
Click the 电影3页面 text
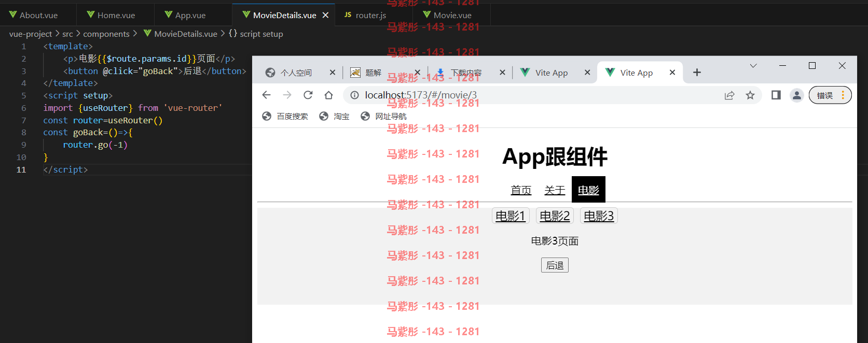(x=555, y=241)
